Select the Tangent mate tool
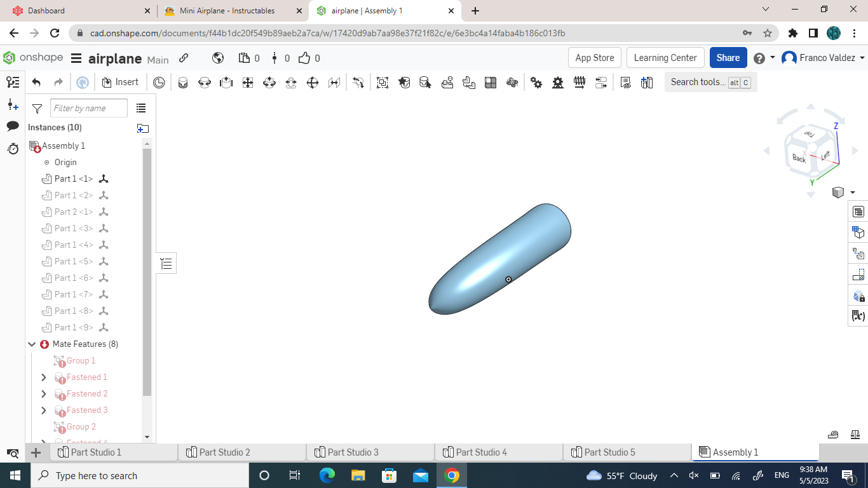868x488 pixels. click(358, 82)
